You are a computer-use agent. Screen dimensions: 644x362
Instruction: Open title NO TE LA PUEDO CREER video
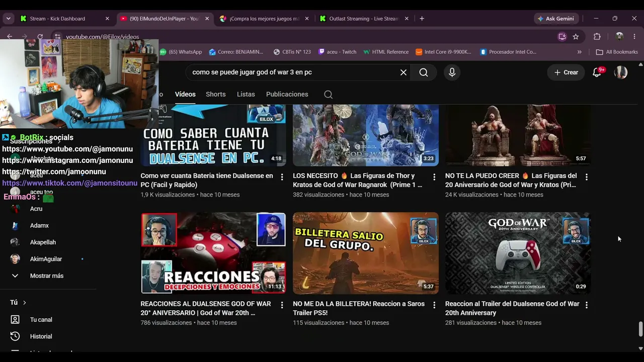click(511, 180)
